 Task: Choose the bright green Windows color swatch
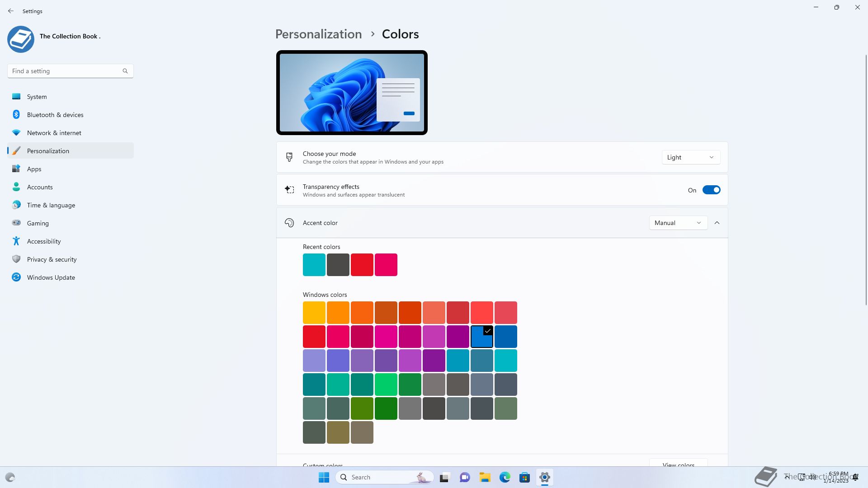386,385
